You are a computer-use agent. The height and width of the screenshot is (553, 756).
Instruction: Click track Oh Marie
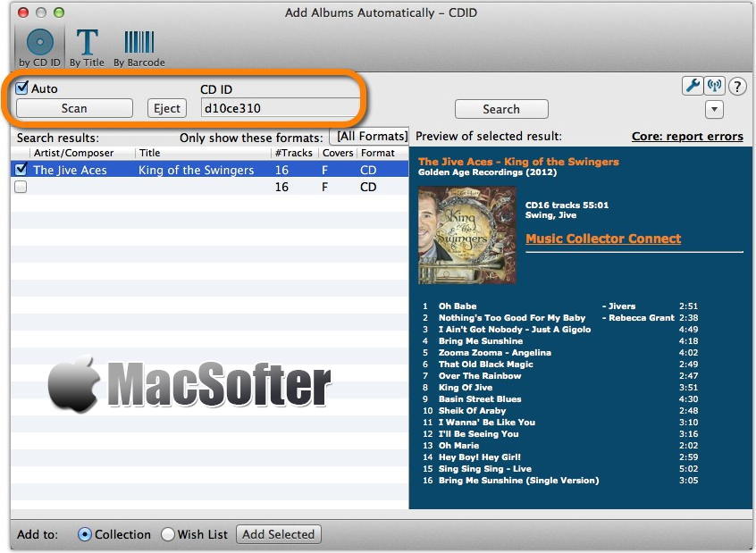pyautogui.click(x=458, y=445)
